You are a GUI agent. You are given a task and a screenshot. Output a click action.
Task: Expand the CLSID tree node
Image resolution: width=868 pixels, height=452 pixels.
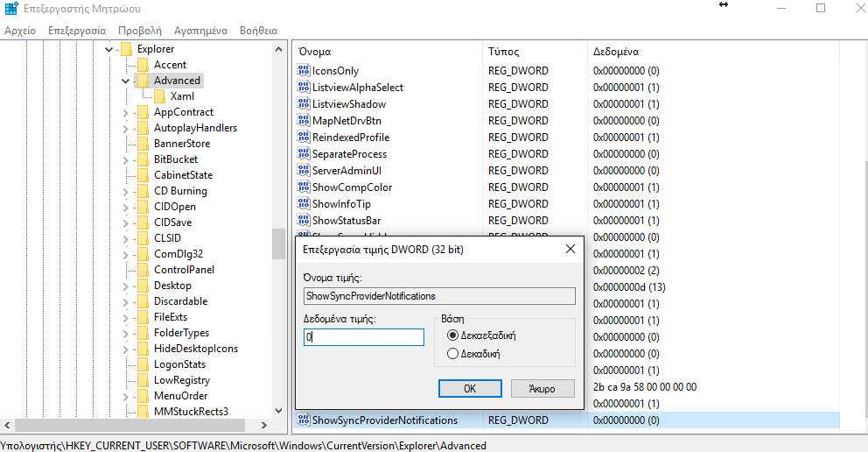(x=126, y=239)
